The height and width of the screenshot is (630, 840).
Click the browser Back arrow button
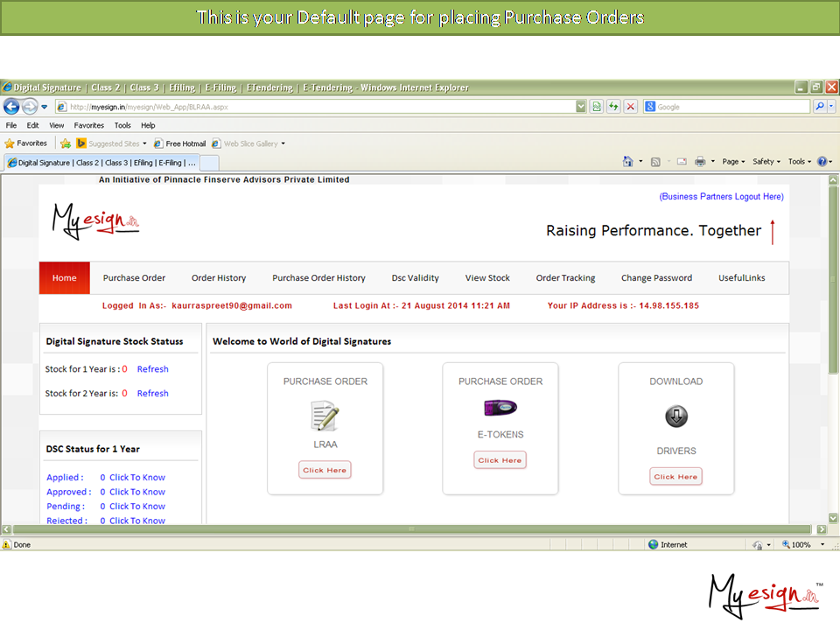11,107
